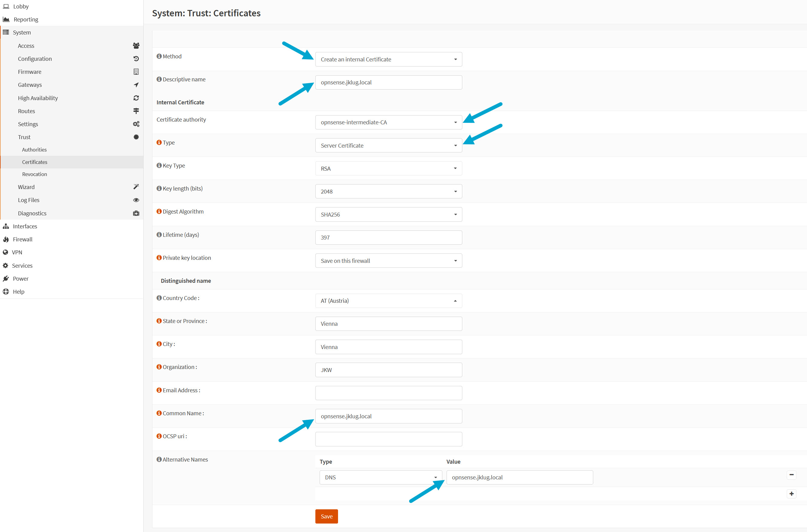This screenshot has height=532, width=807.
Task: Click the info icon beside Lifetime (days)
Action: [159, 234]
